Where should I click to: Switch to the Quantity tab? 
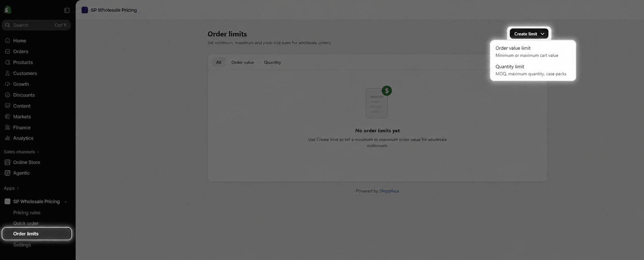click(272, 62)
